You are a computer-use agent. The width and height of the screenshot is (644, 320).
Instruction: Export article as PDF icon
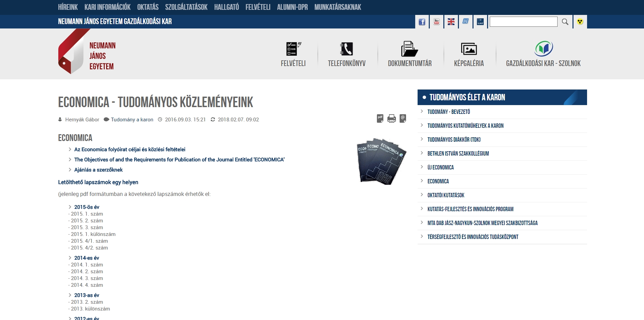click(380, 119)
